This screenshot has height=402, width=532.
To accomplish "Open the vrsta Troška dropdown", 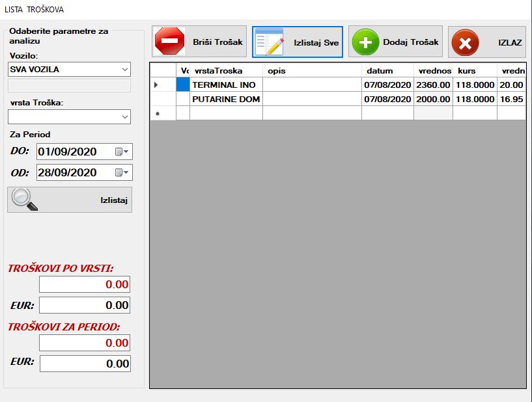I will 124,116.
